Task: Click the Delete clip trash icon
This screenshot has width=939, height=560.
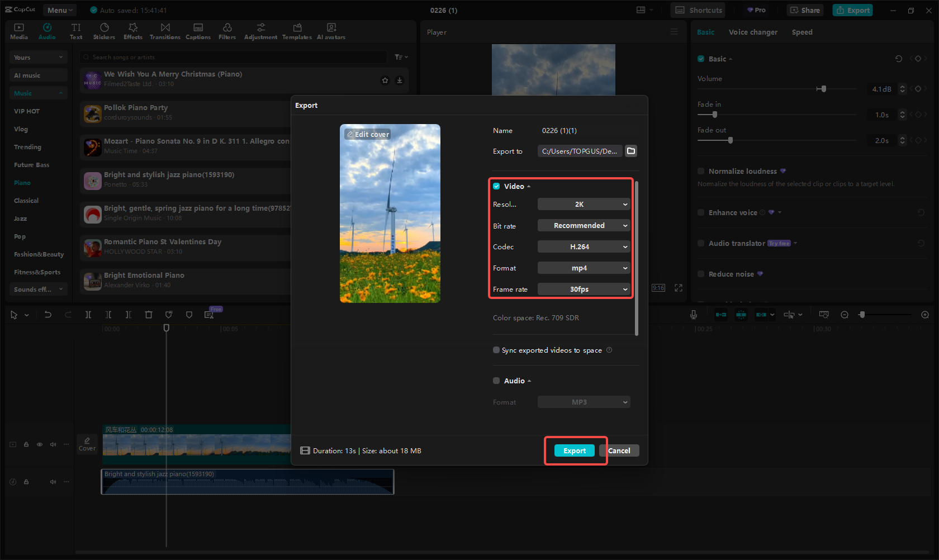Action: click(x=149, y=315)
